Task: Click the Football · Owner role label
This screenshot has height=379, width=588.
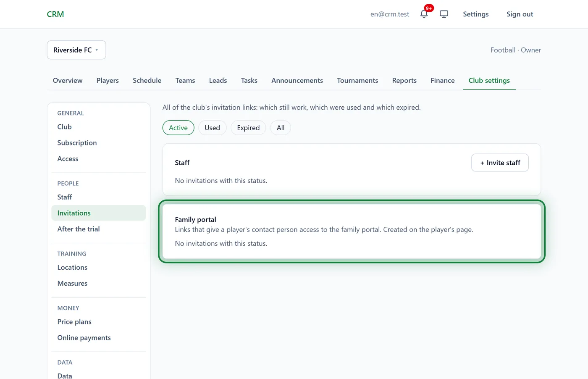Action: point(516,50)
